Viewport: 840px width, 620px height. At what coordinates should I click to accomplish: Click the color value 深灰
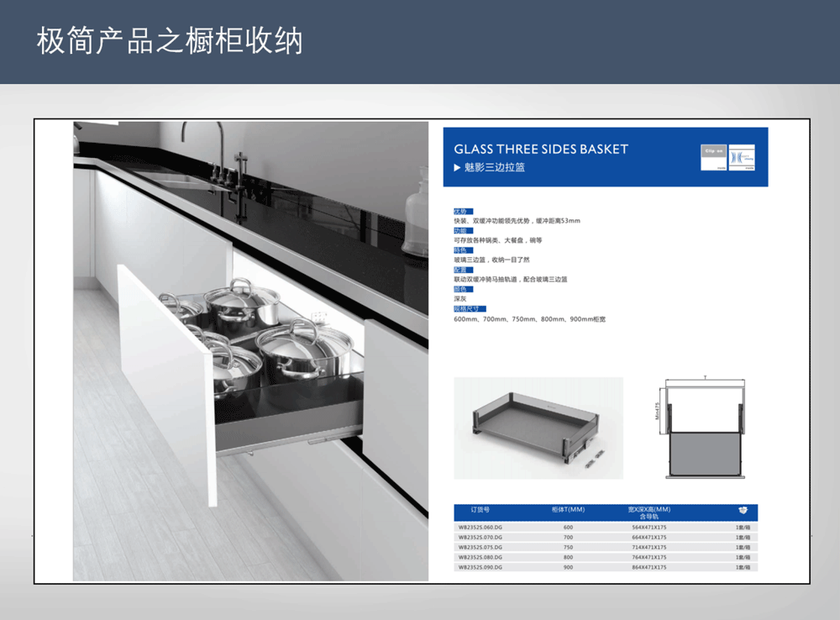[459, 299]
